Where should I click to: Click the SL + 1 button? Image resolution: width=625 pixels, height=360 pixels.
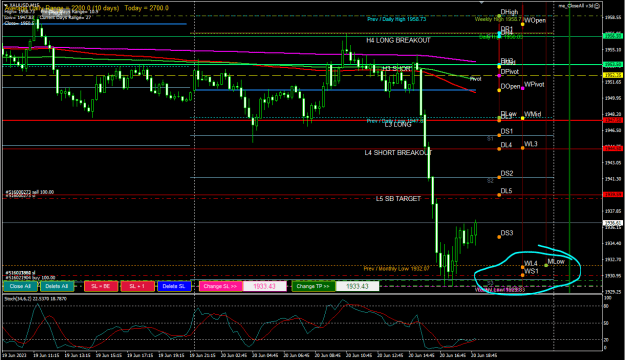pyautogui.click(x=138, y=286)
